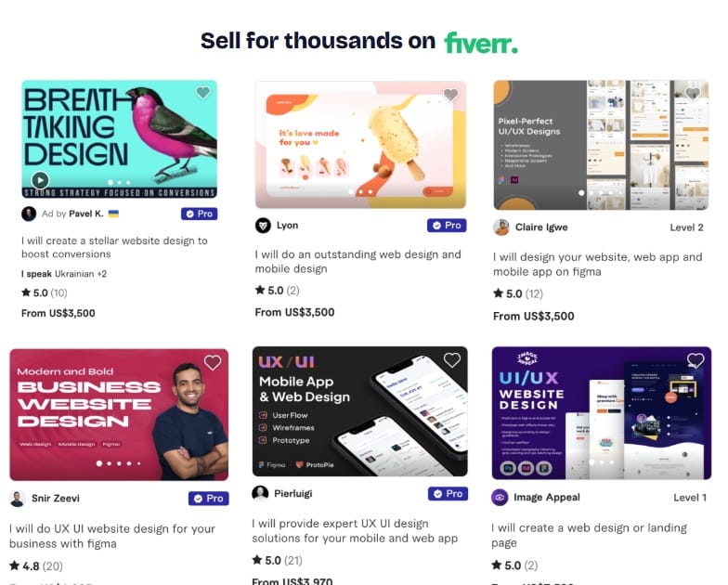Play the Breathtaking Design video preview
728x585 pixels.
pos(40,180)
